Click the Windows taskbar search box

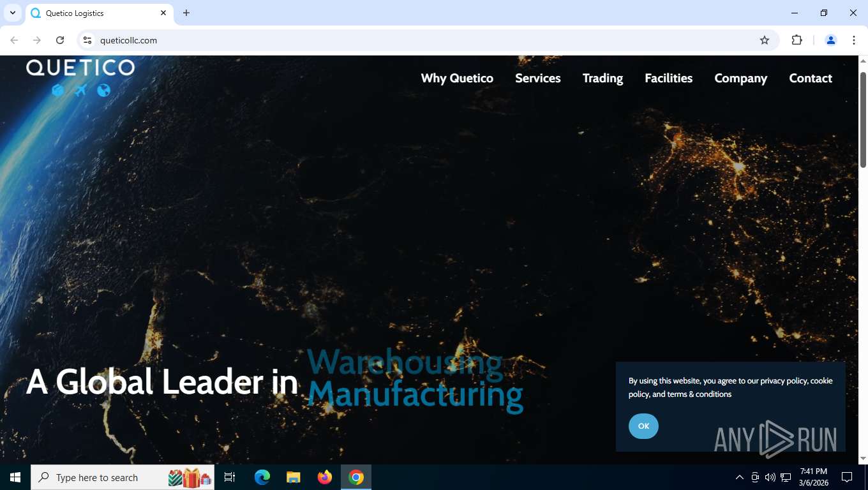coord(123,477)
